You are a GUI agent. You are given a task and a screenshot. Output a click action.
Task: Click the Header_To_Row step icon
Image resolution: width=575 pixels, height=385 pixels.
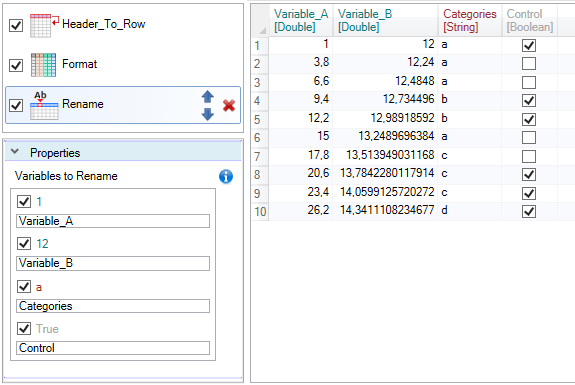(x=44, y=25)
